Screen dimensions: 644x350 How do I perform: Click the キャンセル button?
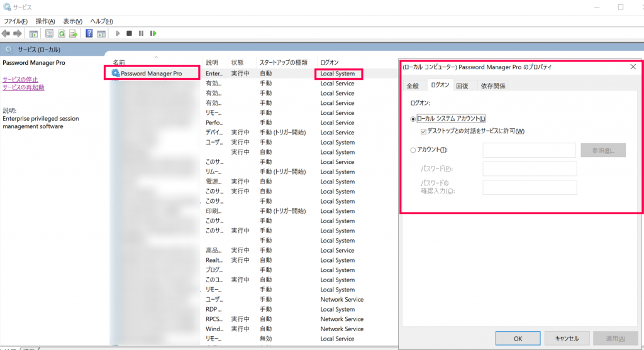pyautogui.click(x=567, y=338)
